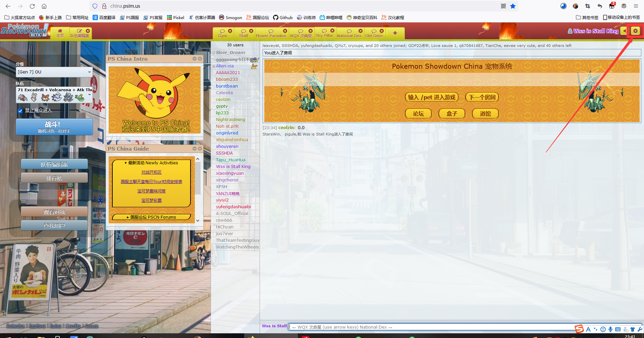The width and height of the screenshot is (644, 338).
Task: Switch to the WQX 文曲星 room tab
Action: pyautogui.click(x=301, y=33)
